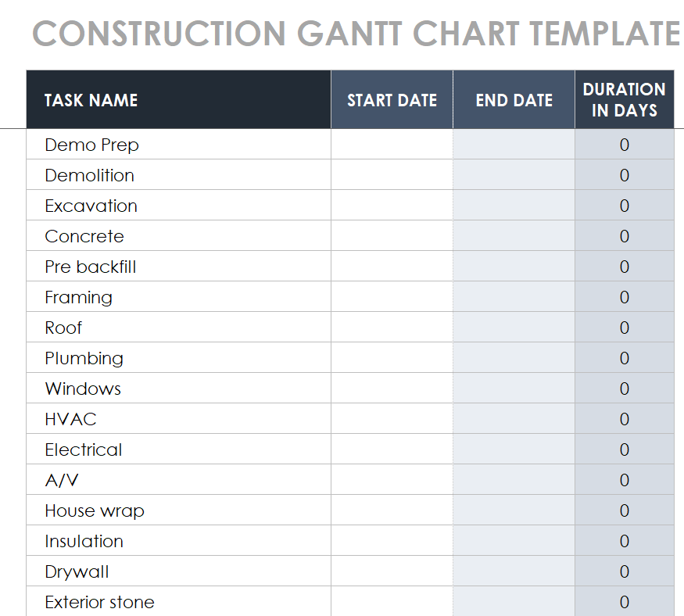
Task: Select the START DATE column header
Action: pyautogui.click(x=392, y=100)
